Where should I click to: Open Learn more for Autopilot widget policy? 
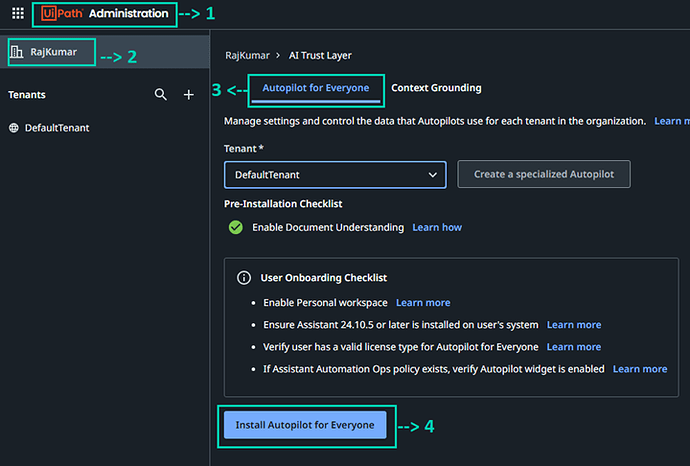pyautogui.click(x=640, y=369)
